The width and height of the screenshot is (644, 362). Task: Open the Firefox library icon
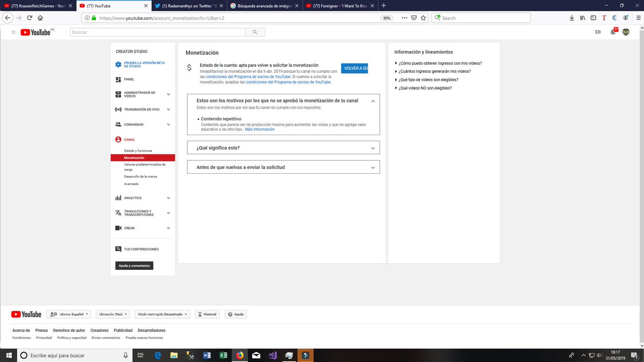click(582, 18)
